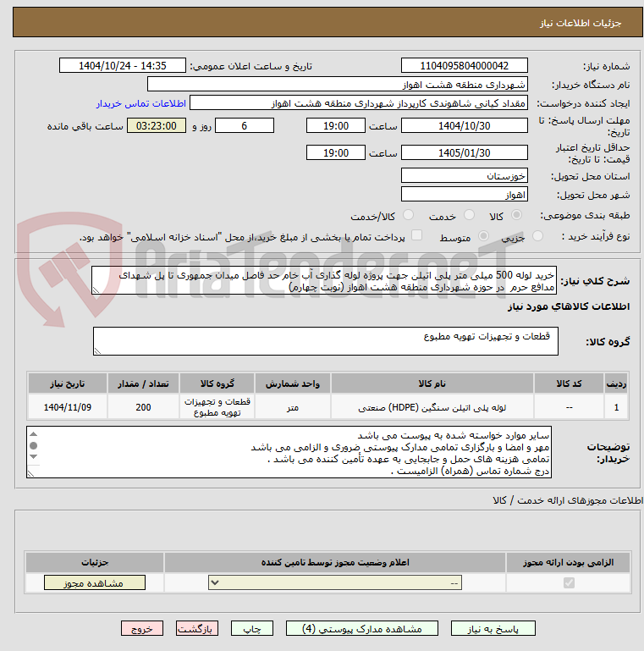Click the row number cell 1
Screen dimensions: 644x651
pyautogui.click(x=616, y=407)
